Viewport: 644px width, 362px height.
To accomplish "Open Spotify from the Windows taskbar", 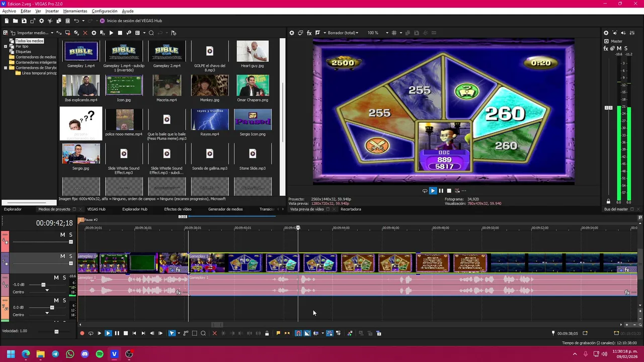I will 100,354.
